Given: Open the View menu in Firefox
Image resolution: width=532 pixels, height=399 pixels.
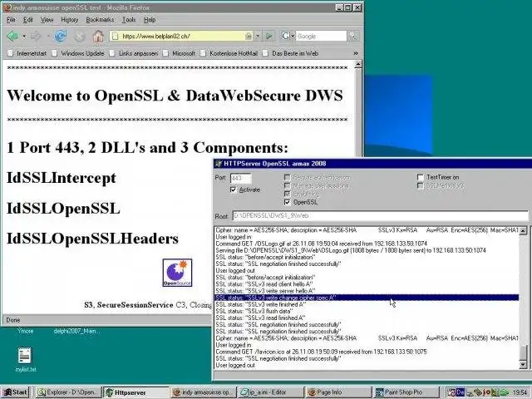Looking at the screenshot, I should click(47, 20).
